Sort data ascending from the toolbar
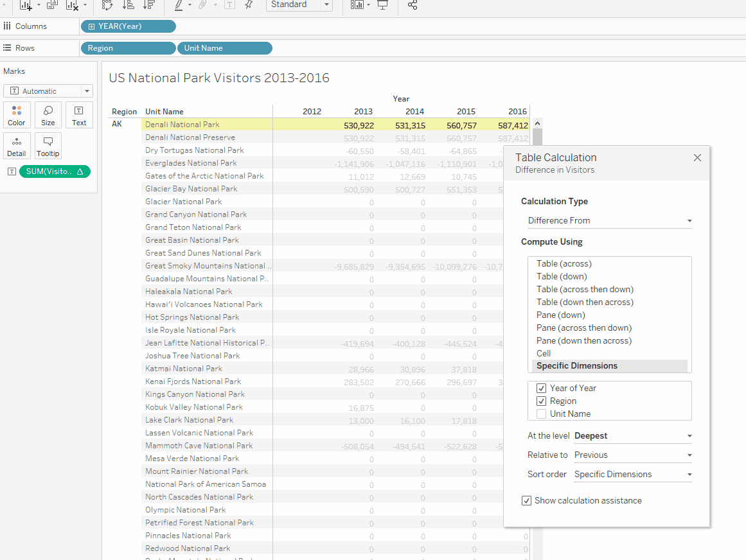 pyautogui.click(x=129, y=6)
